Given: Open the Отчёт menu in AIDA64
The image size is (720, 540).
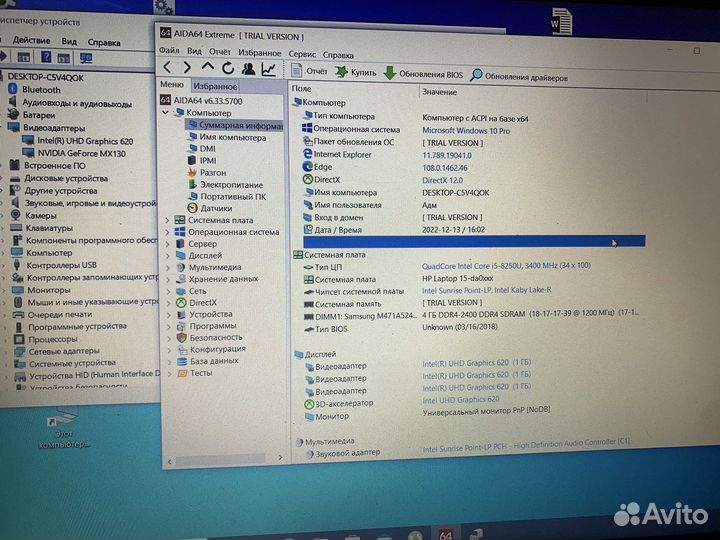Looking at the screenshot, I should click(219, 51).
